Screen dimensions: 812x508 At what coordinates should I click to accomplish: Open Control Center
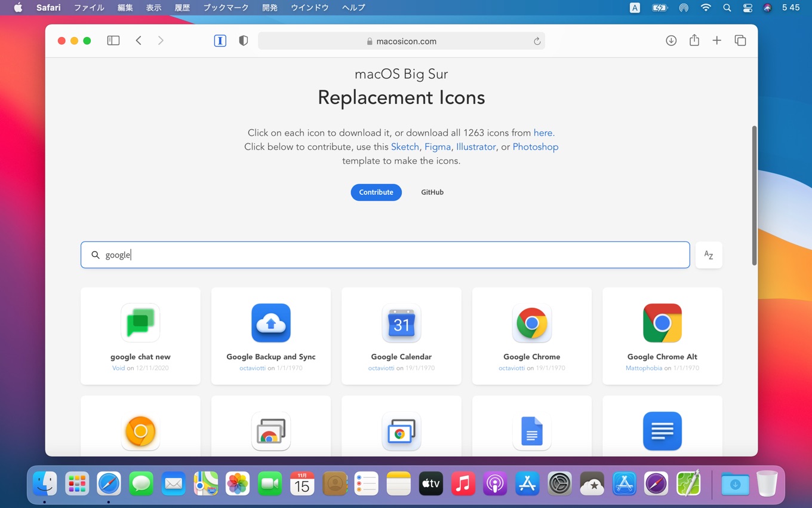tap(748, 8)
